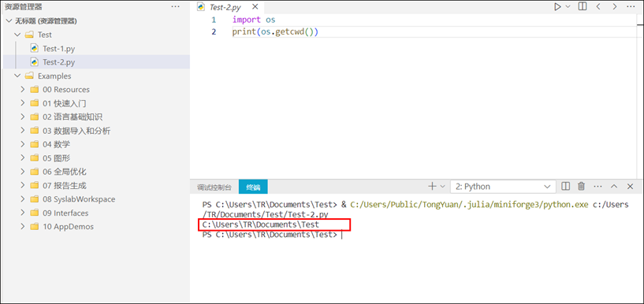Create a new terminal with the plus icon
This screenshot has width=644, height=304.
tap(432, 186)
